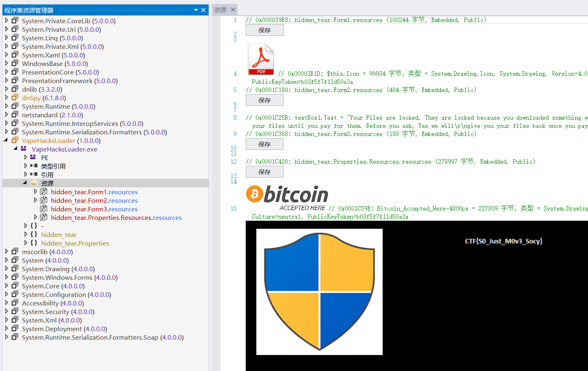Image resolution: width=588 pixels, height=371 pixels.
Task: Click the PDF icon resource image
Action: (x=261, y=59)
